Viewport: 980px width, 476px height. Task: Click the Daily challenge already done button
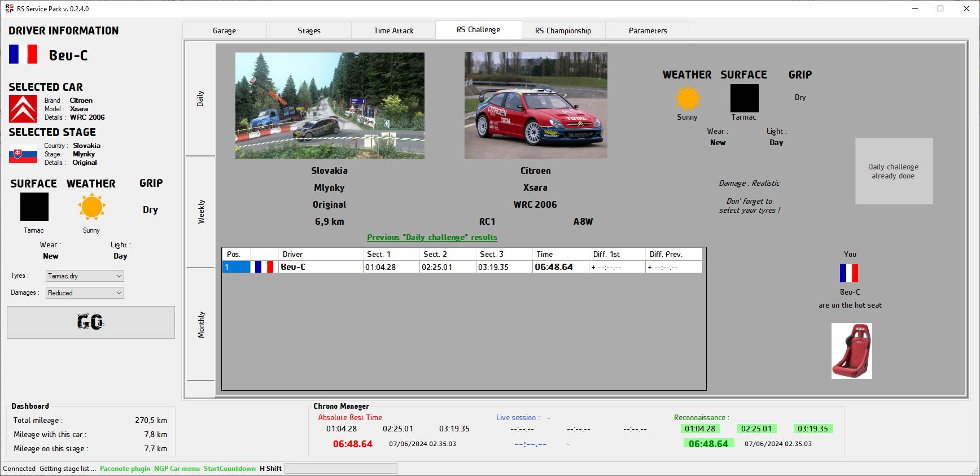pyautogui.click(x=894, y=171)
